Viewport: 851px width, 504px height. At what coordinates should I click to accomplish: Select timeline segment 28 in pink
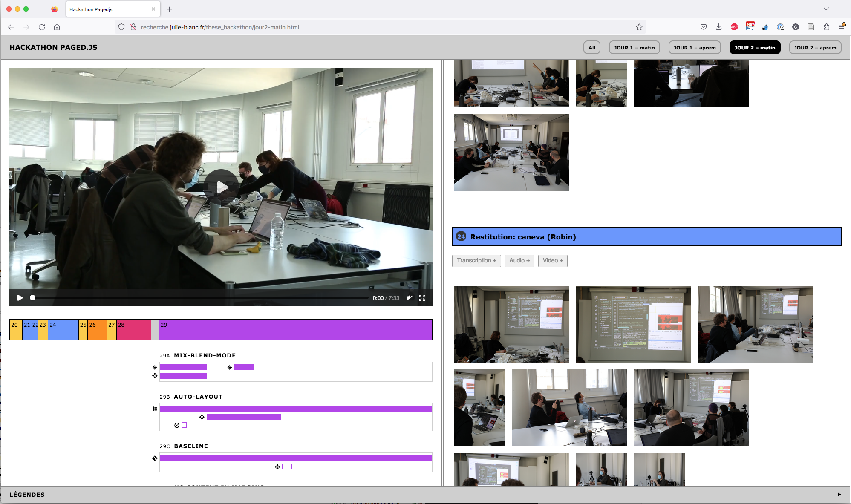(133, 330)
